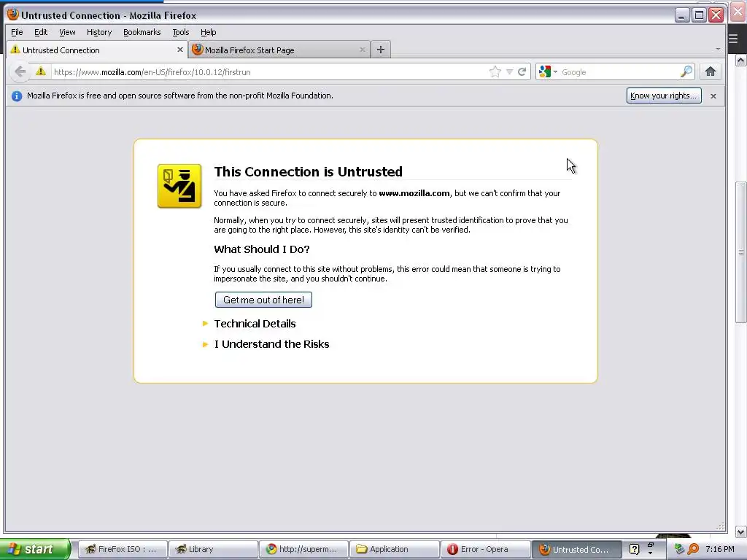Viewport: 747px width, 560px height.
Task: Click the orange magnifier tray icon
Action: [x=693, y=549]
